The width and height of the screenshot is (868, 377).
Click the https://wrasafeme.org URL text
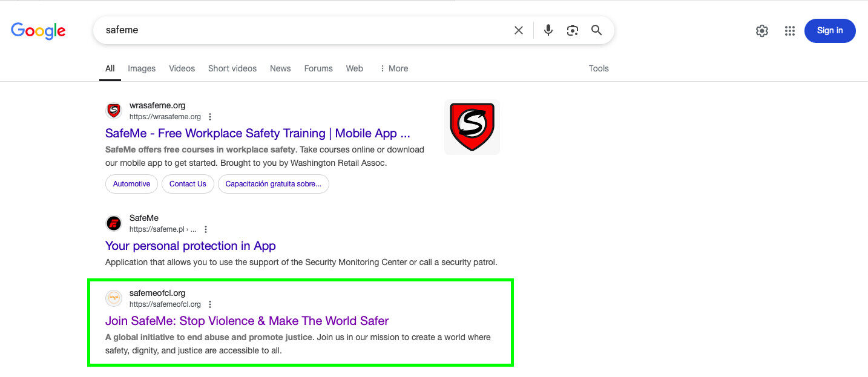pyautogui.click(x=165, y=117)
